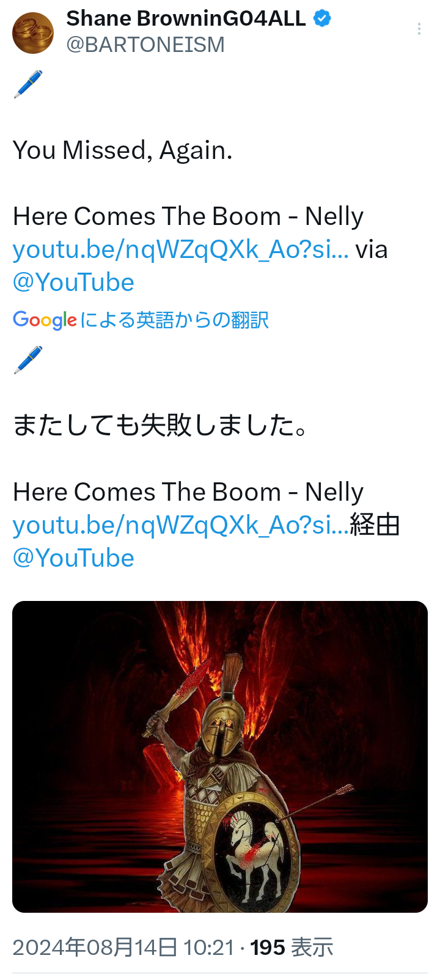This screenshot has height=980, width=440.
Task: Click the Shane BrowninGO4ALL display name
Action: tap(186, 19)
